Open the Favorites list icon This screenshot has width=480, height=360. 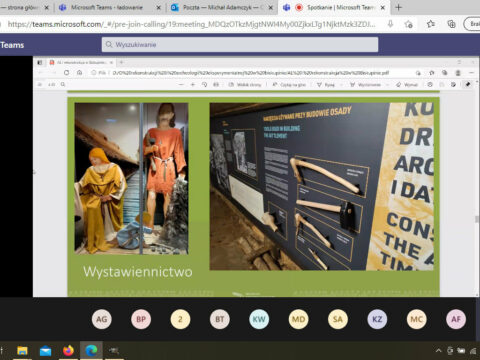[x=431, y=24]
